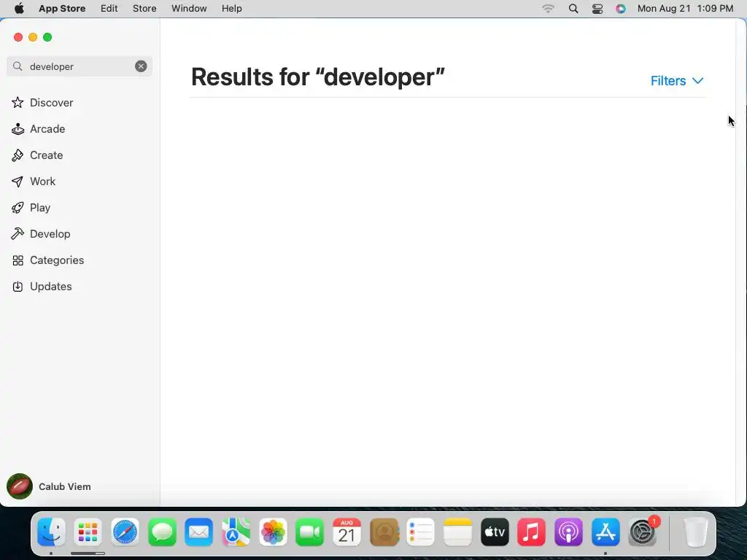Image resolution: width=747 pixels, height=560 pixels.
Task: Open FaceTime from the Dock
Action: click(x=309, y=532)
